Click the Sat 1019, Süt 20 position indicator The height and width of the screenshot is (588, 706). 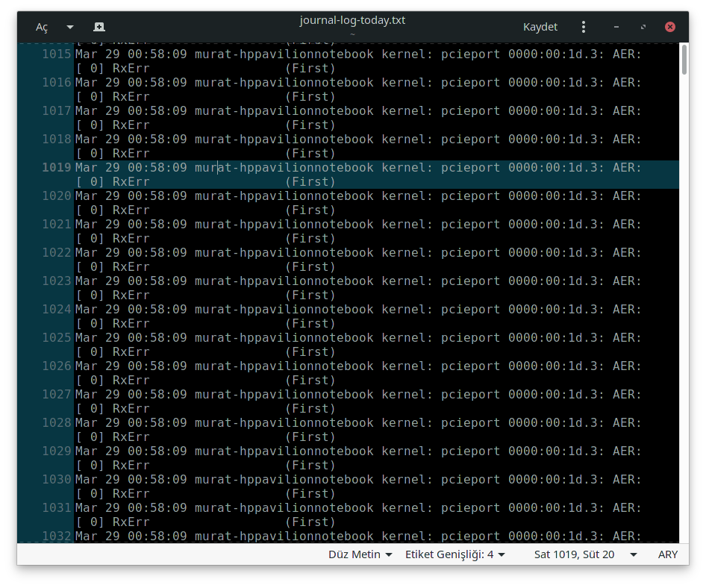(574, 554)
